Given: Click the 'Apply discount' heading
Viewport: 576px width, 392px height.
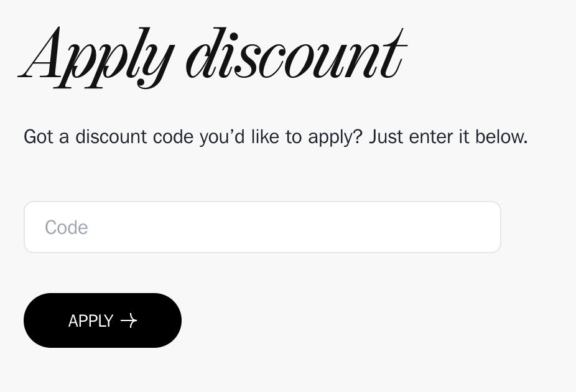Looking at the screenshot, I should [x=213, y=57].
